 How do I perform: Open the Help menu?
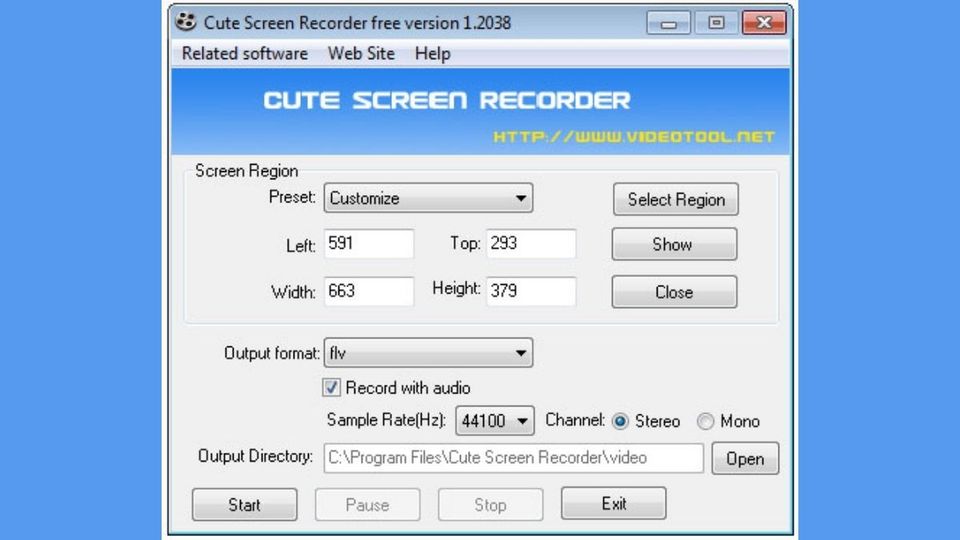click(432, 54)
